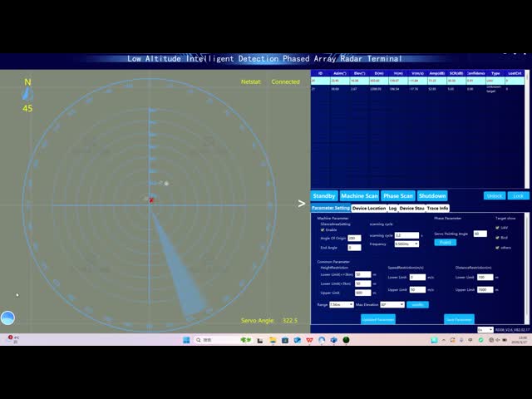
Task: Click the Servo Pointing Angle input field
Action: click(480, 234)
